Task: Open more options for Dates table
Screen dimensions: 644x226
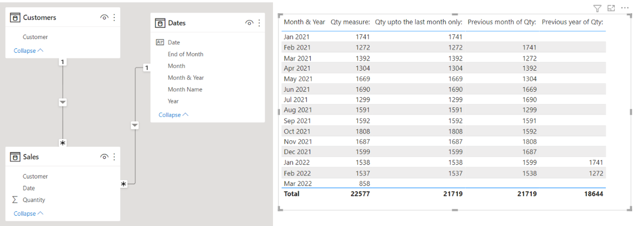Action: point(259,23)
